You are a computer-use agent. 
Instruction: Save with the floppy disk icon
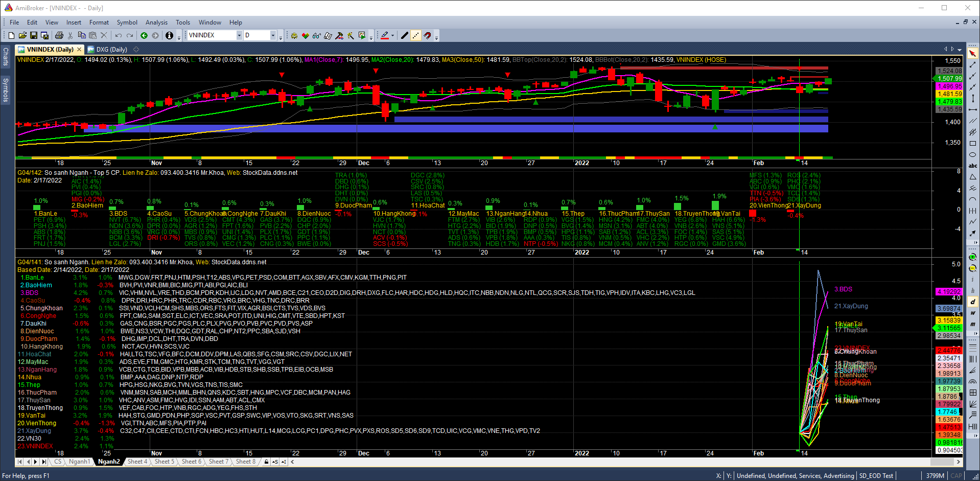point(34,35)
